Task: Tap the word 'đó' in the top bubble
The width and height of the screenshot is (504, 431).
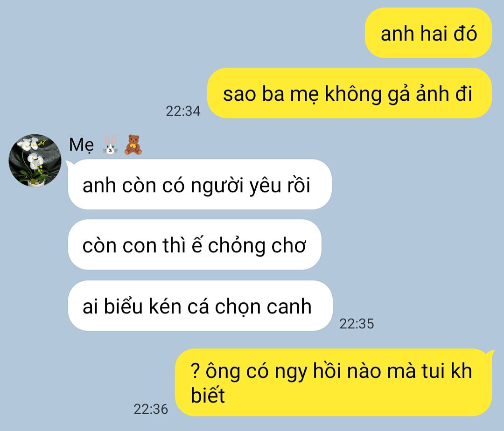Action: coord(465,33)
